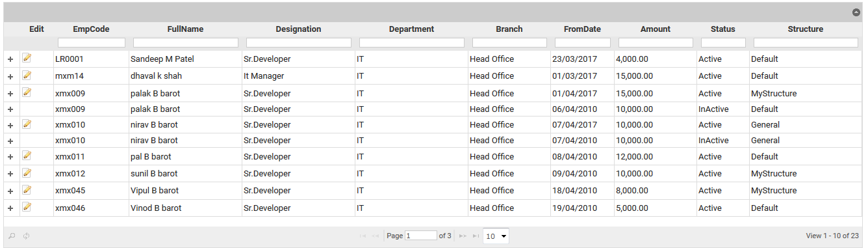
Task: Sort by the EmpCode column header
Action: 91,29
